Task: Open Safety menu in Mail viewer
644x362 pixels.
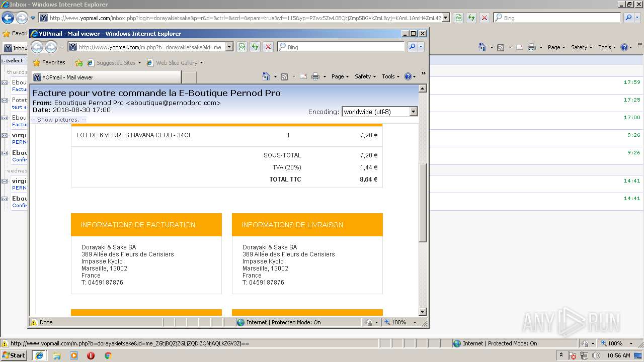Action: tap(365, 76)
